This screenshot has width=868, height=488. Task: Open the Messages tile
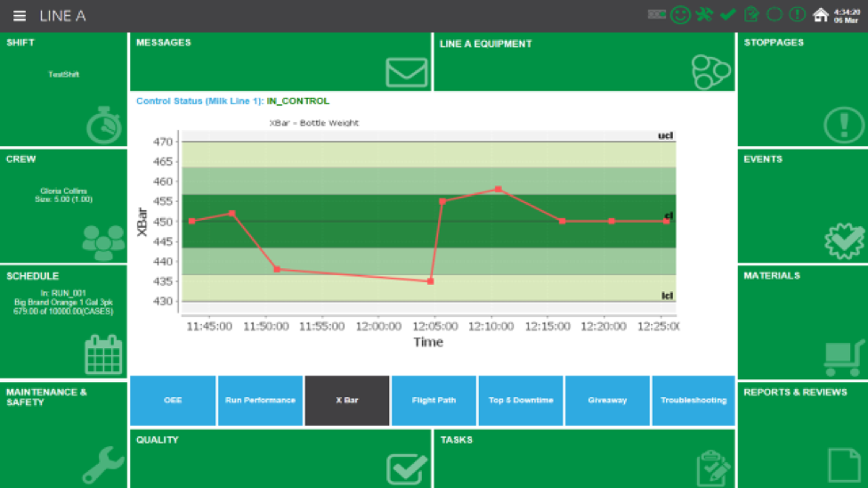click(280, 62)
